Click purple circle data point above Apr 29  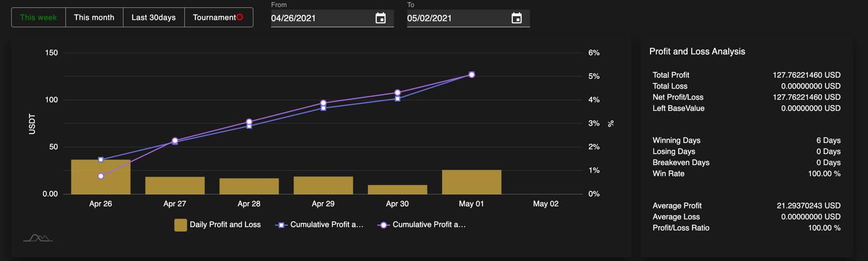point(324,103)
